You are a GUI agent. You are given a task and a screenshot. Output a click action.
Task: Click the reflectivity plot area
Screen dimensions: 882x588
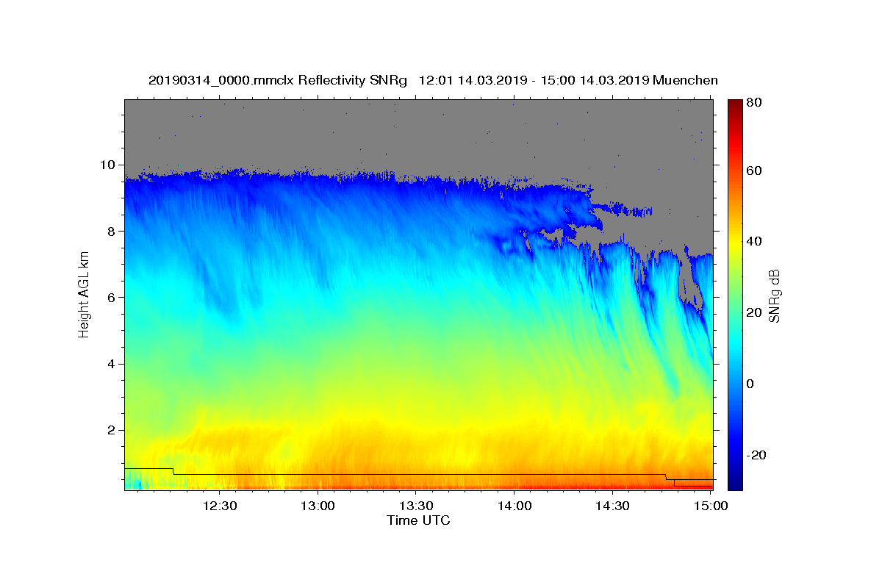click(x=418, y=295)
